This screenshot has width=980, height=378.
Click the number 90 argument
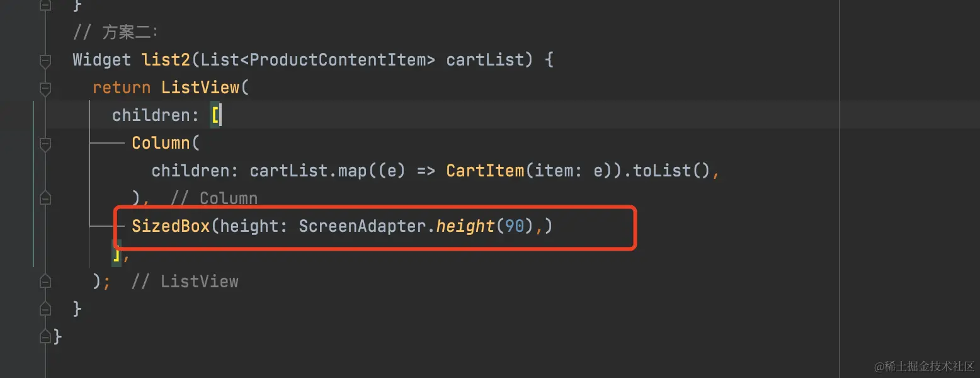point(515,226)
